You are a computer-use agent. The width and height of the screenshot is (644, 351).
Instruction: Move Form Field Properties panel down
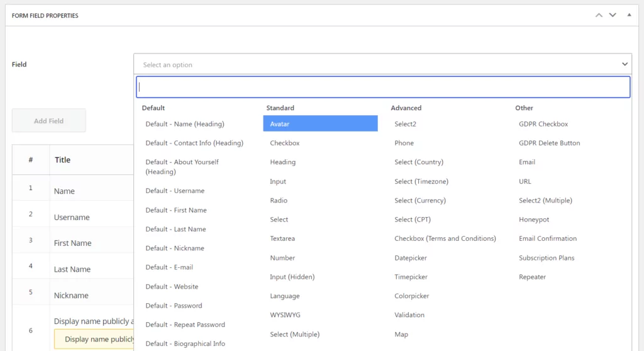[x=613, y=15]
